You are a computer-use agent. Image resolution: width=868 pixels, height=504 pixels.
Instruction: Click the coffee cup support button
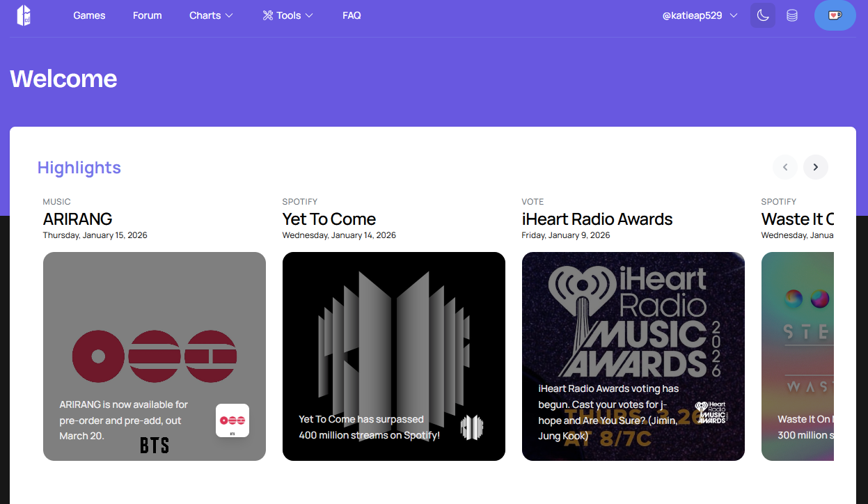835,15
